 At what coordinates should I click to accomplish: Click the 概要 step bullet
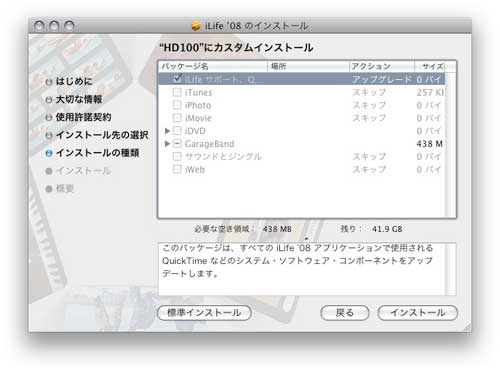point(49,189)
